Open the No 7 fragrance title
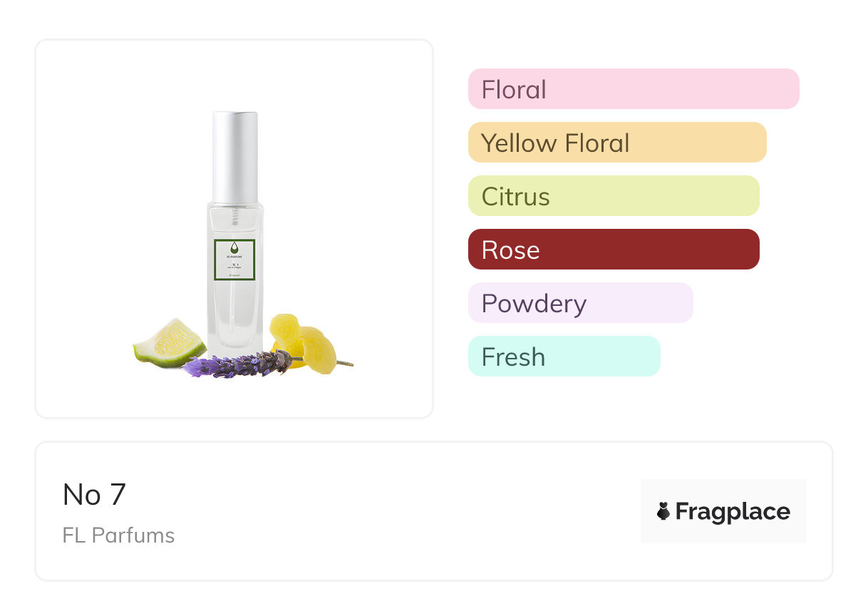 coord(94,495)
